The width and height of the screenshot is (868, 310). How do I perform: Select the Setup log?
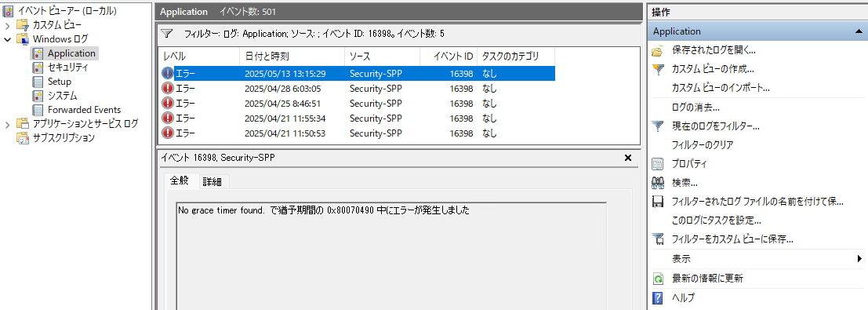(x=60, y=82)
